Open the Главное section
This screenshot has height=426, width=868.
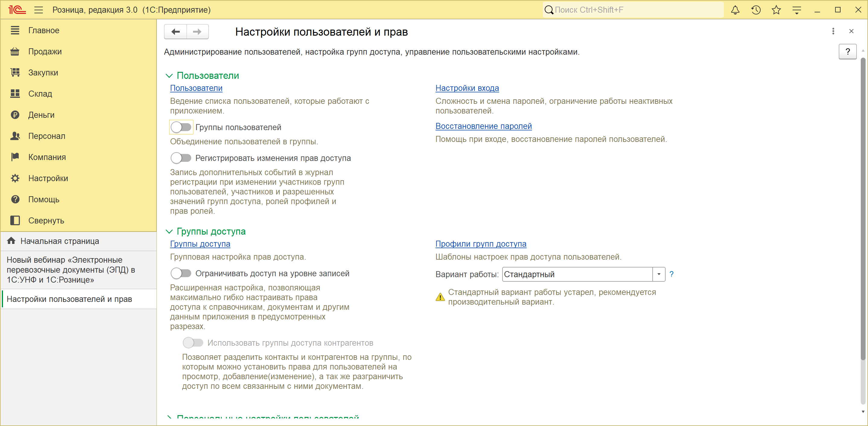78,30
